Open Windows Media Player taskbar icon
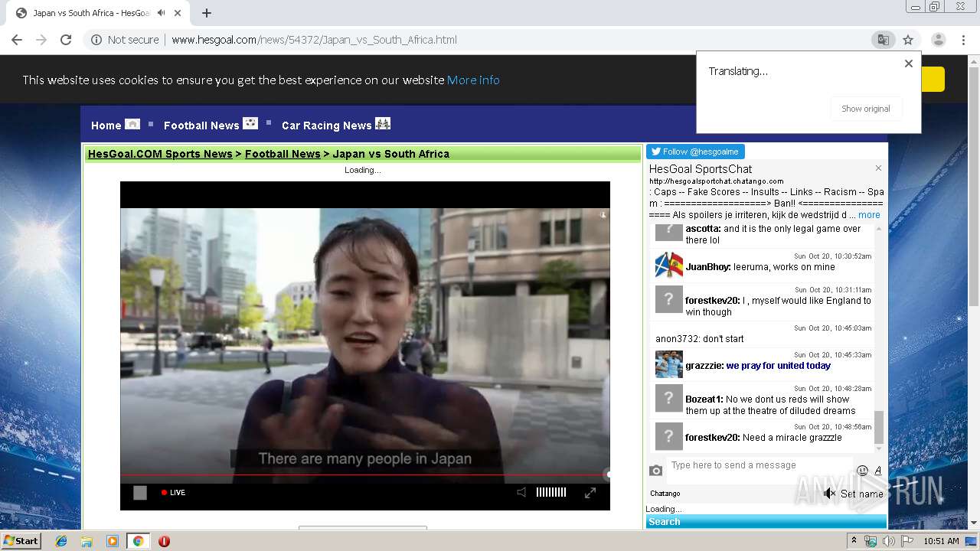The width and height of the screenshot is (980, 551). click(x=113, y=541)
